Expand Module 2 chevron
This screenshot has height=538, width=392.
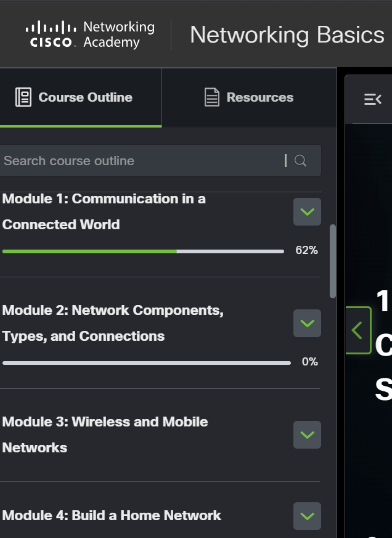[307, 323]
